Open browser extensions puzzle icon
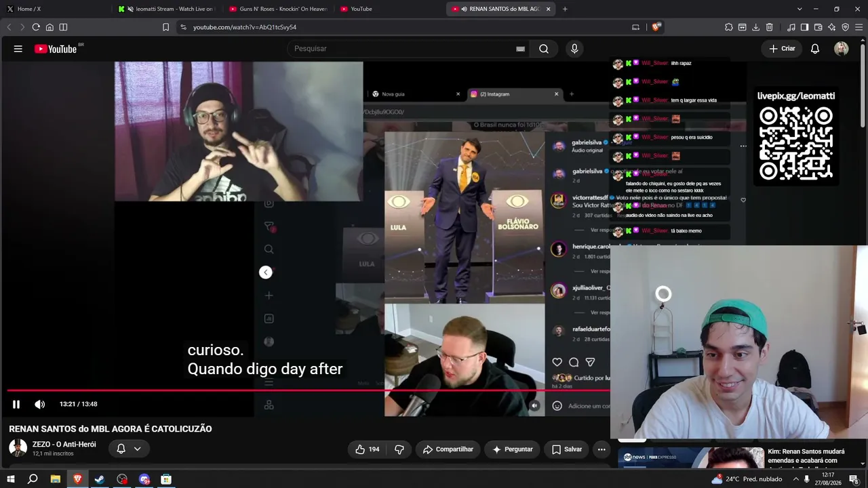Screen dimensions: 868x488 (x=729, y=27)
